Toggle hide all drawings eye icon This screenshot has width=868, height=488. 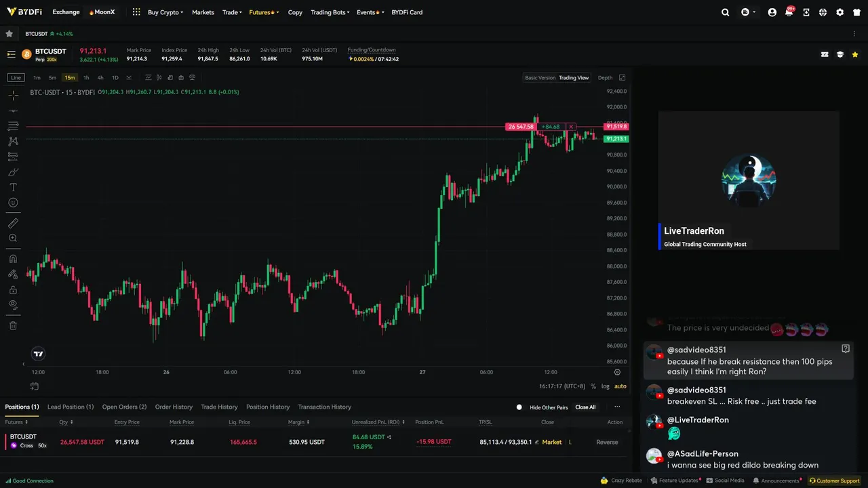(x=13, y=305)
